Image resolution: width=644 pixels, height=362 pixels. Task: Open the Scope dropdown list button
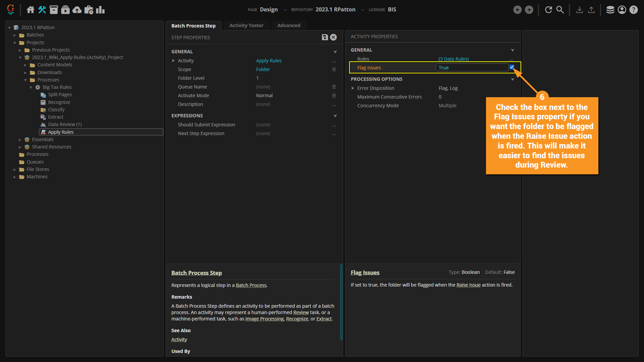(334, 69)
